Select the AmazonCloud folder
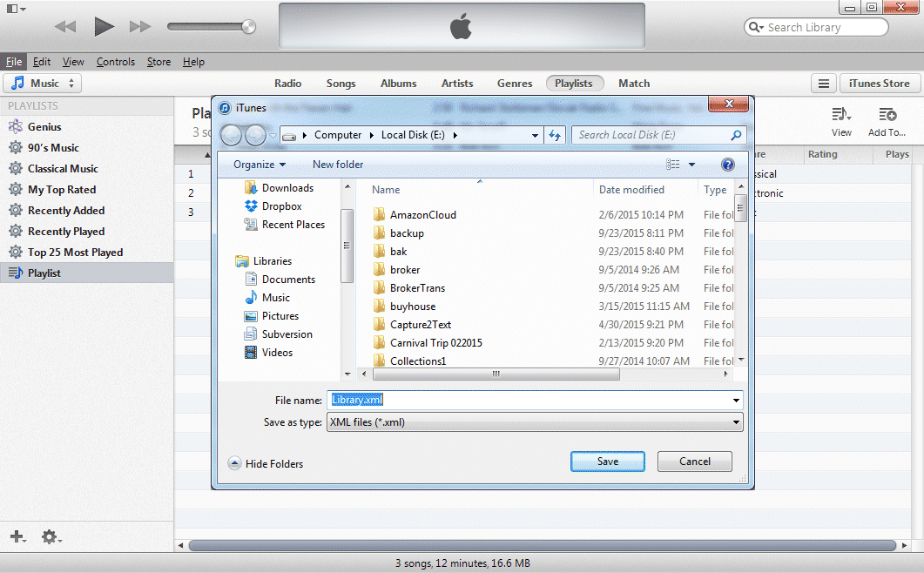 tap(415, 214)
